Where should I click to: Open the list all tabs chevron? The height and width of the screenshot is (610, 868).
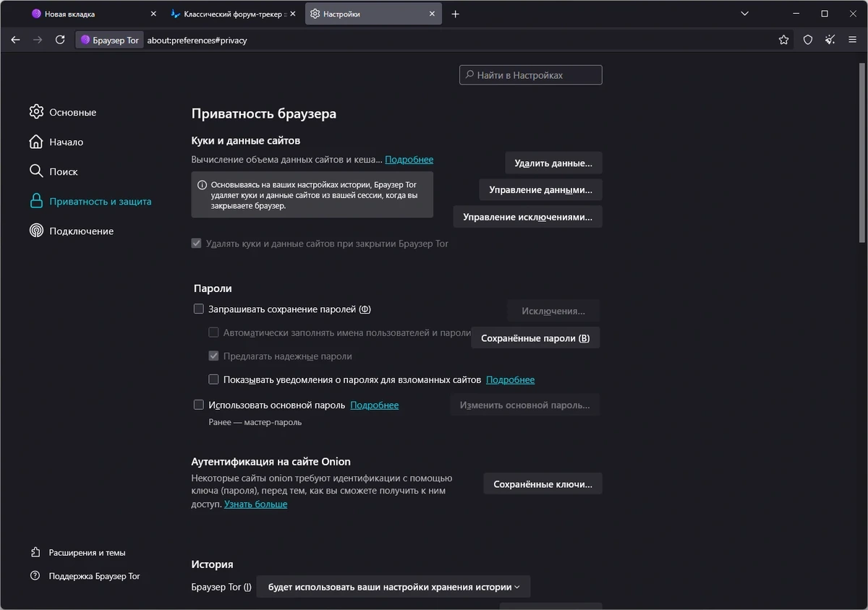click(745, 14)
